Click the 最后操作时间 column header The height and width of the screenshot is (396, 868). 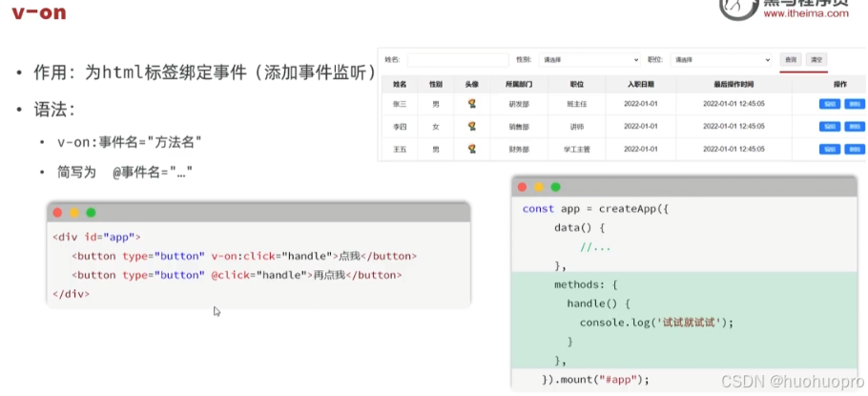click(x=734, y=84)
